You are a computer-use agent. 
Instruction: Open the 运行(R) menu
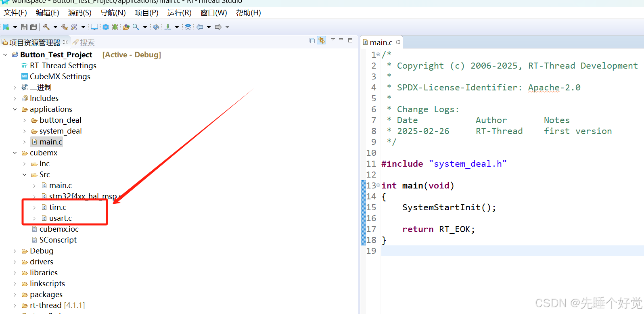(180, 13)
